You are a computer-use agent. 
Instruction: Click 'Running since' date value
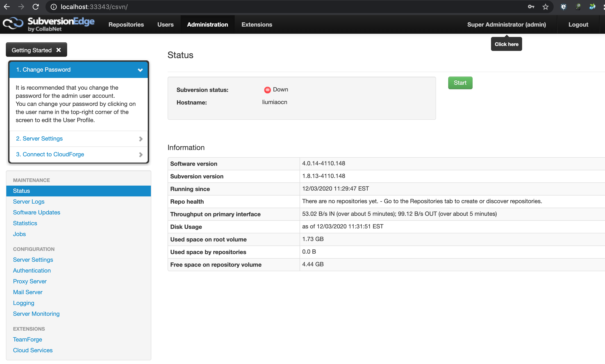point(335,189)
